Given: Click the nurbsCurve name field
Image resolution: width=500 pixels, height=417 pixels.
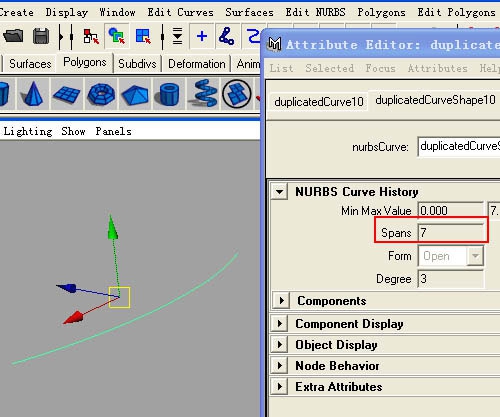Looking at the screenshot, I should point(459,146).
